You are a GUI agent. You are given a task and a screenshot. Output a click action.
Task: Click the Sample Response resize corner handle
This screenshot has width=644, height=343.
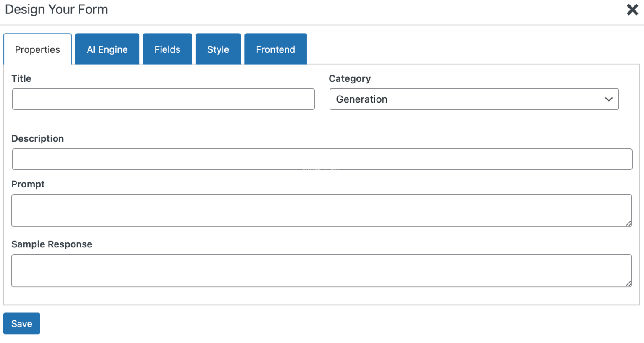tap(628, 283)
